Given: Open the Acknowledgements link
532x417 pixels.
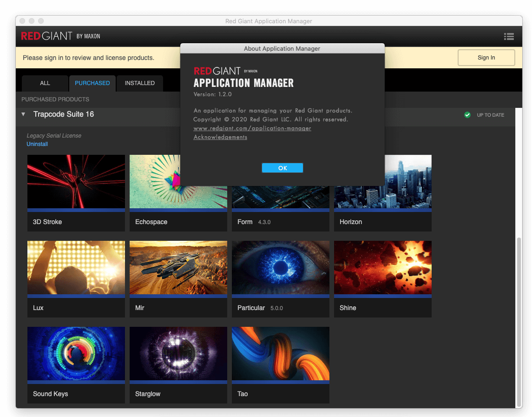Looking at the screenshot, I should click(220, 137).
